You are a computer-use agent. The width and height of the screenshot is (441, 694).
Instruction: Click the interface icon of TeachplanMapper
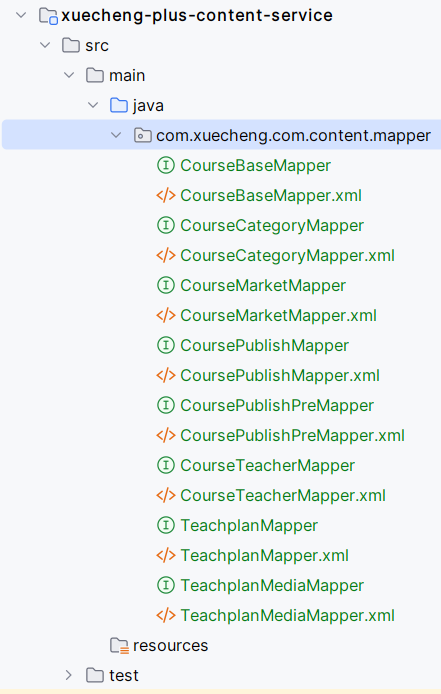click(x=166, y=525)
